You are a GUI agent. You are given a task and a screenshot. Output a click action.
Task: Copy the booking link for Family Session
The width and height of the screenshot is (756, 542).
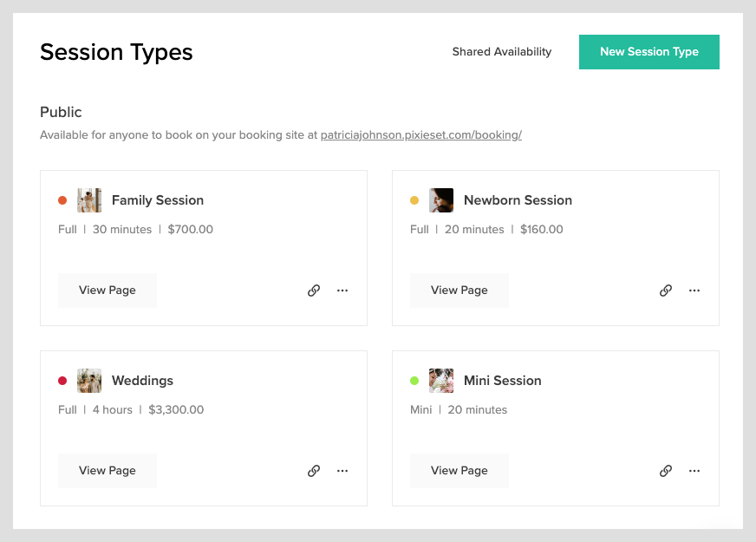[x=313, y=290]
